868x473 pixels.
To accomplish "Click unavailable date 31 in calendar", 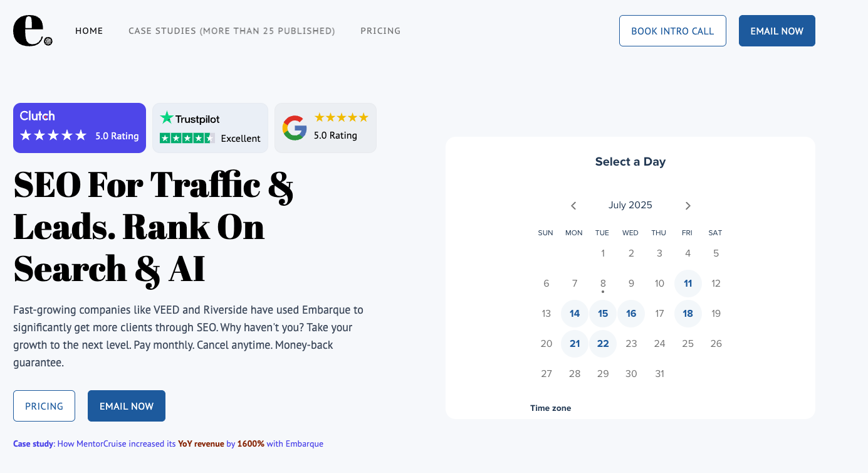I will click(x=659, y=374).
